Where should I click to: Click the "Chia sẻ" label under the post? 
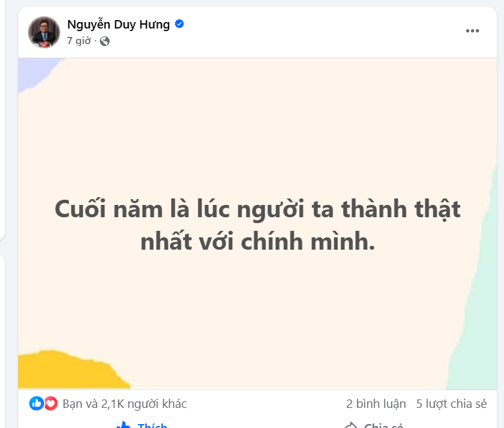[x=383, y=425]
